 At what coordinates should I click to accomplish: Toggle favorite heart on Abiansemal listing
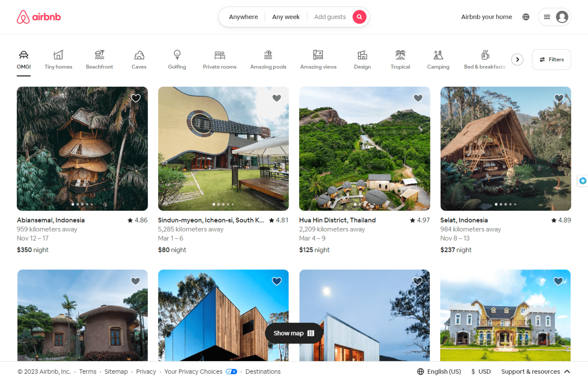(x=136, y=98)
